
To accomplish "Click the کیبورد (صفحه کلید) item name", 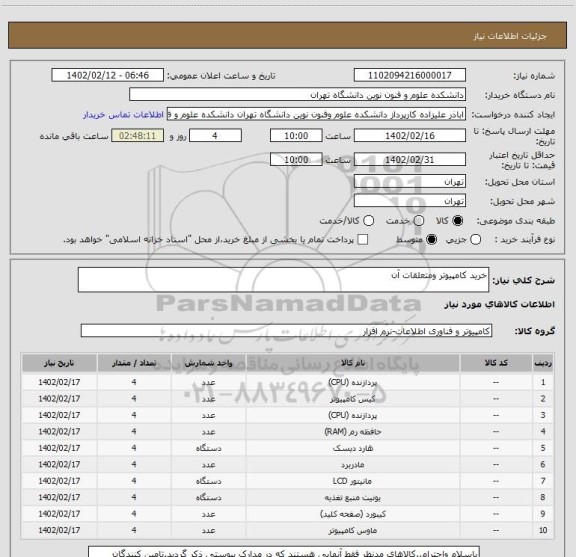I will tap(353, 514).
